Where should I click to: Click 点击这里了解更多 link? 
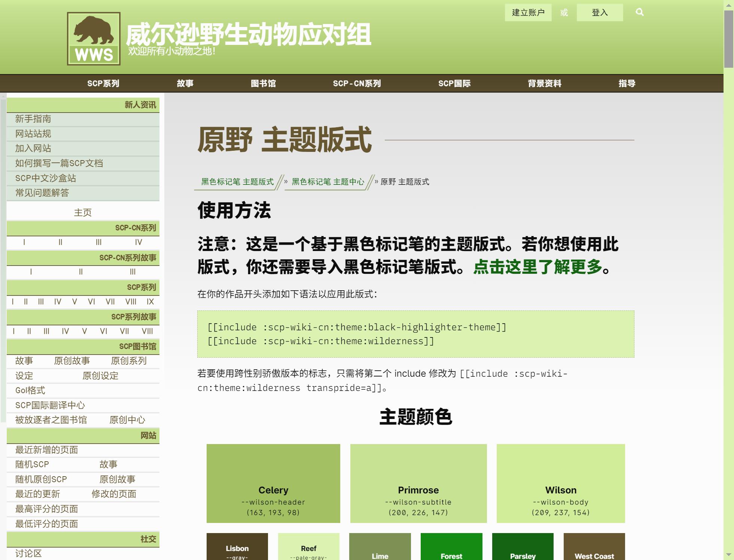click(x=537, y=267)
